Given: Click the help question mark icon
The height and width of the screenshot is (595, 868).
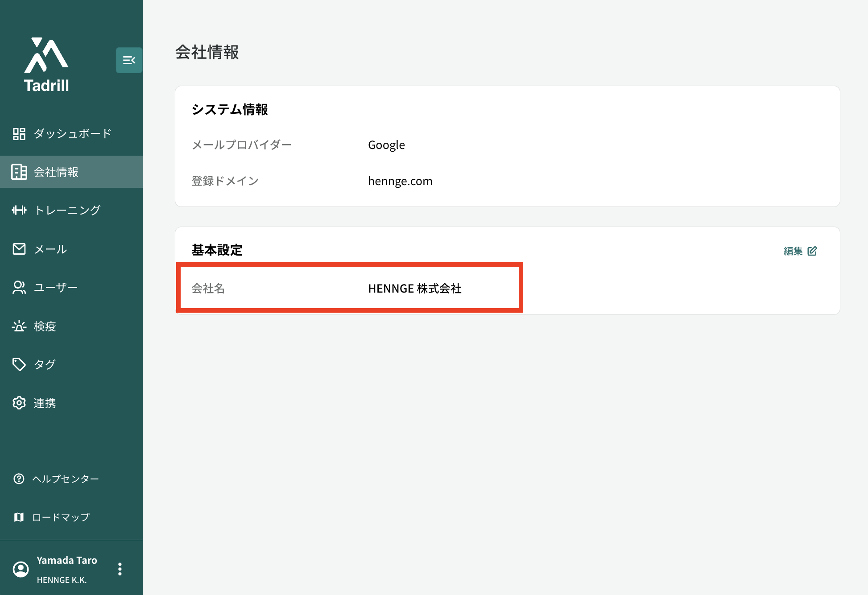Looking at the screenshot, I should click(x=19, y=479).
